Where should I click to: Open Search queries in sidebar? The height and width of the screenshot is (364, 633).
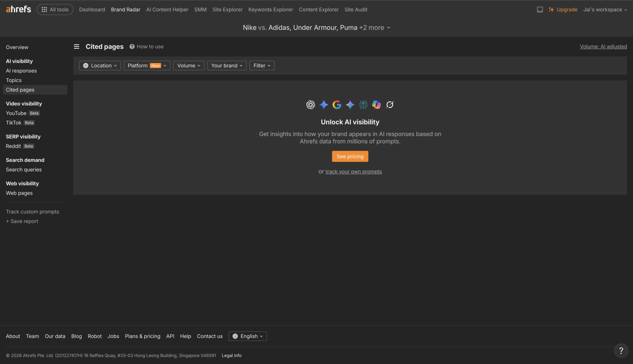pos(24,170)
